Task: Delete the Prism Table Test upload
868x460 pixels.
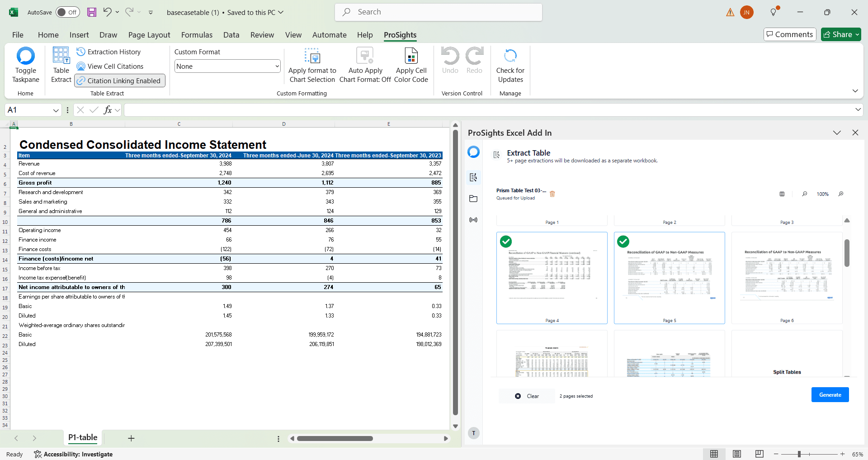Action: pos(552,194)
